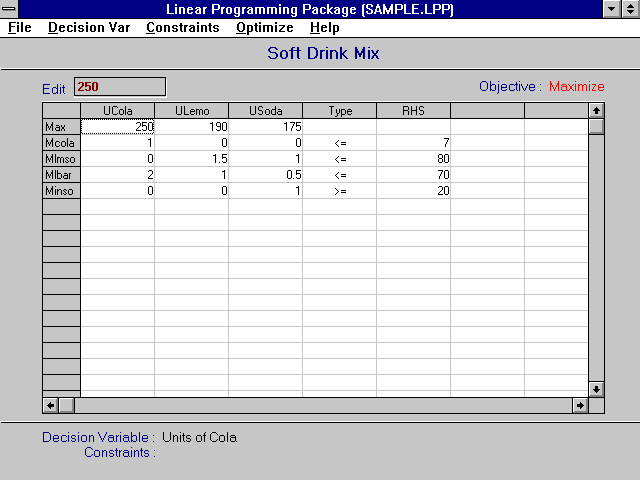Open the Constraints menu
Image resolution: width=640 pixels, height=480 pixels.
[182, 28]
